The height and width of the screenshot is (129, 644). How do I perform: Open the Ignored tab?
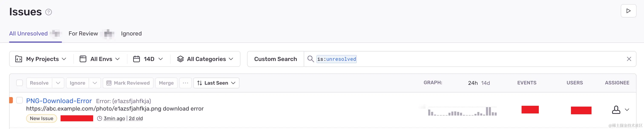coord(131,33)
